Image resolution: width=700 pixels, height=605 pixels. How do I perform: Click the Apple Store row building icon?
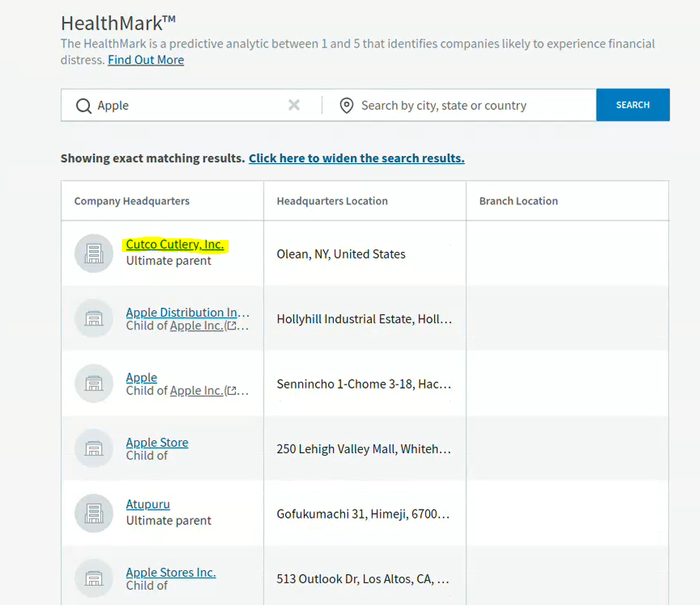coord(94,448)
